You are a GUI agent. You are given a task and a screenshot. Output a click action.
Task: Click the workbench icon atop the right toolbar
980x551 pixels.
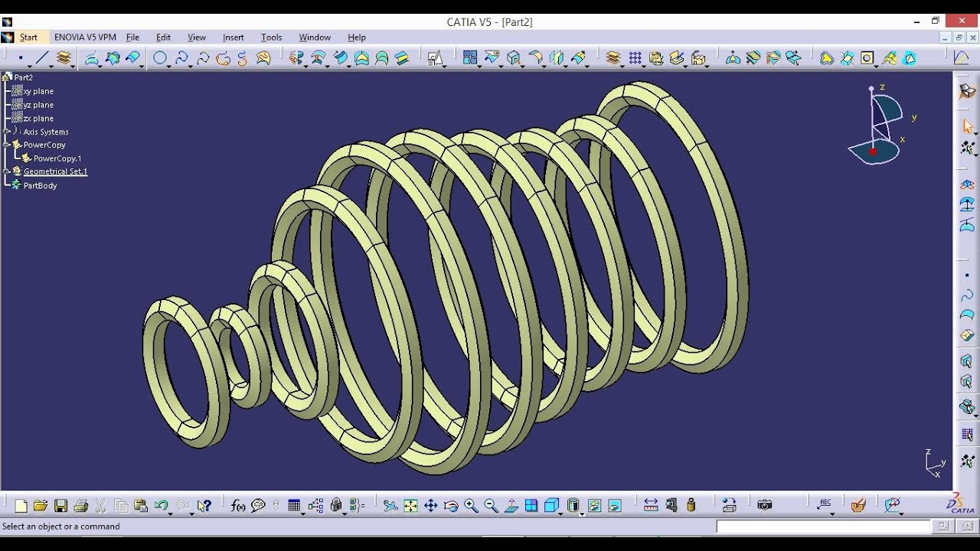968,91
